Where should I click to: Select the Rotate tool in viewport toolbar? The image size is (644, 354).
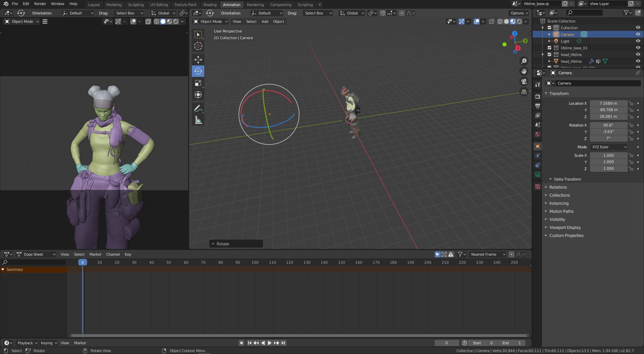point(198,71)
